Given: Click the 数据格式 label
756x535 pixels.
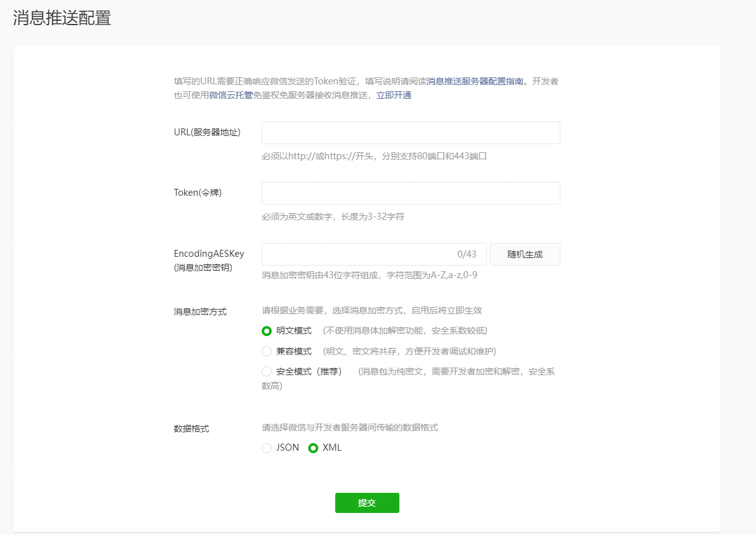Looking at the screenshot, I should (x=191, y=429).
